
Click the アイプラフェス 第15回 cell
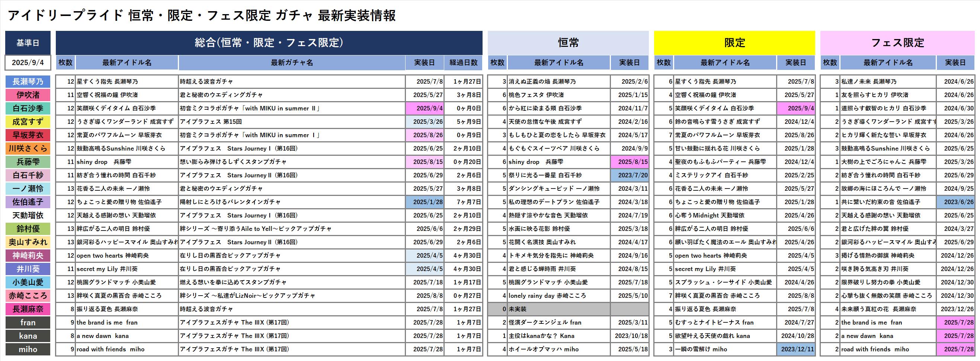coord(291,122)
